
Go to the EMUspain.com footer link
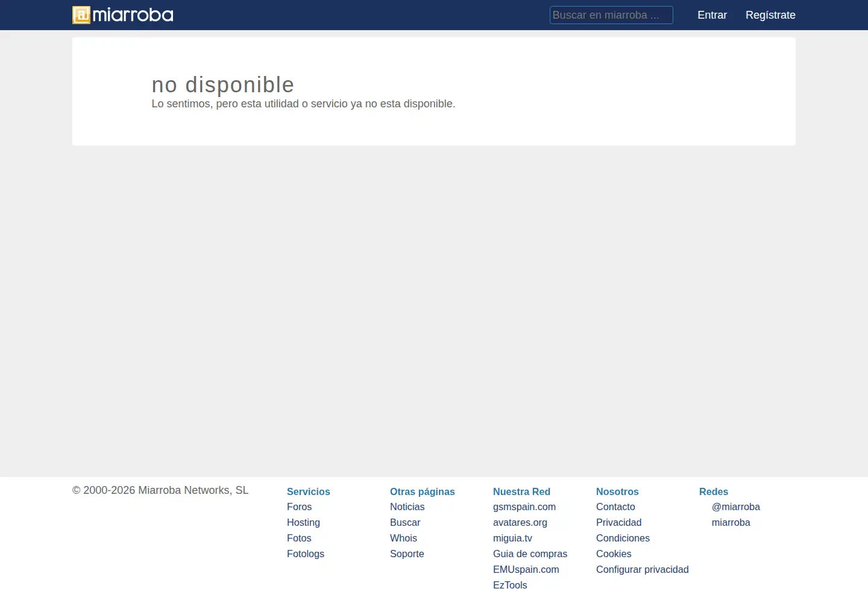point(526,570)
